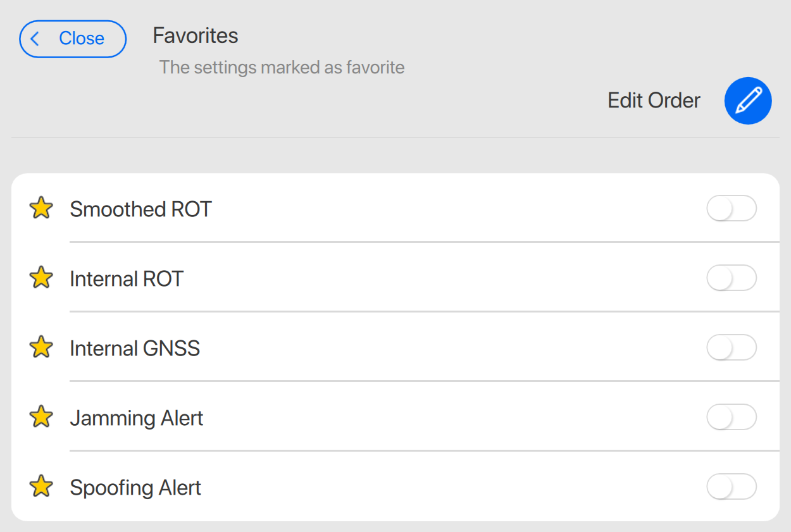Screen dimensions: 791x532
Task: Select the Smoothed ROT label text
Action: pos(140,209)
